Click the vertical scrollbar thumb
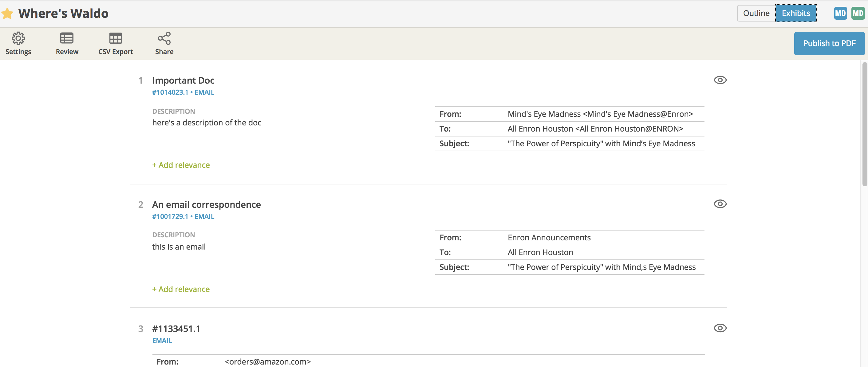The width and height of the screenshot is (868, 367). (x=865, y=124)
